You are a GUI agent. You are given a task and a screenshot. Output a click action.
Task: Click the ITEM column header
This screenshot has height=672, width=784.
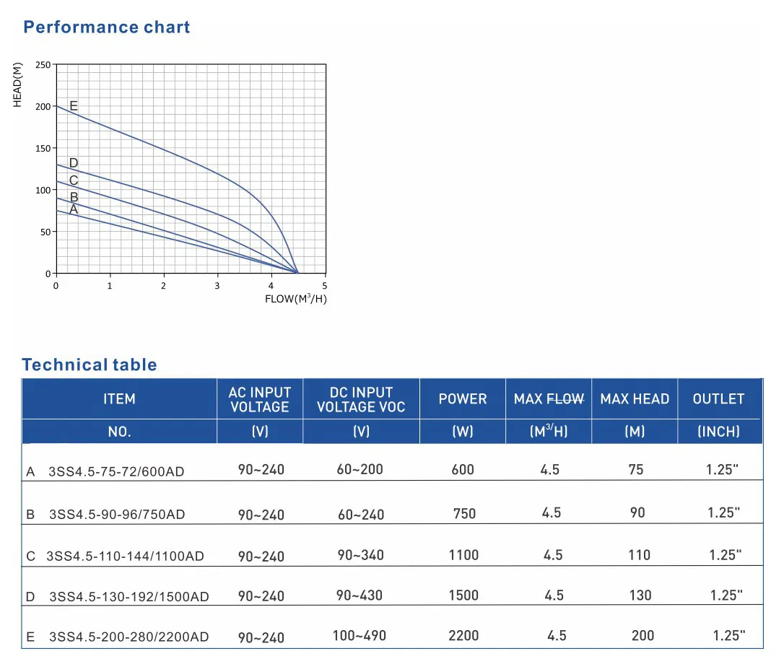pyautogui.click(x=119, y=399)
